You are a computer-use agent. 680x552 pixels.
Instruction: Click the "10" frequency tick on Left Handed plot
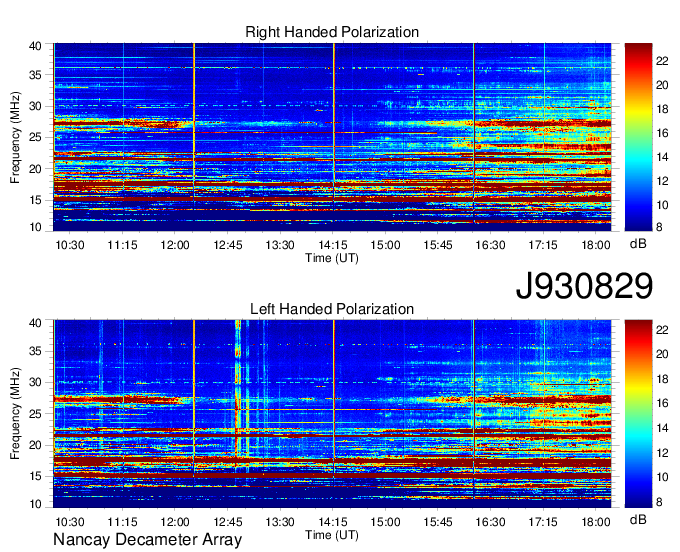[x=35, y=504]
